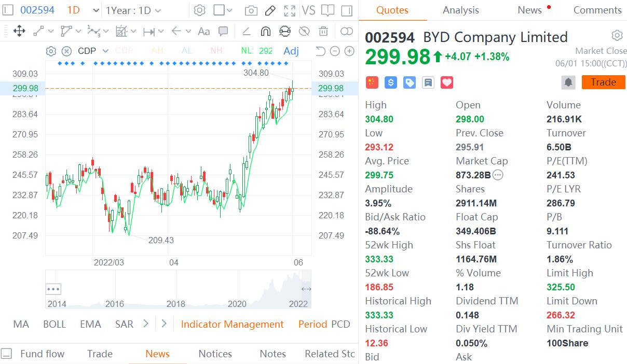The image size is (627, 364).
Task: Zoom in chart with plus circle
Action: (349, 51)
